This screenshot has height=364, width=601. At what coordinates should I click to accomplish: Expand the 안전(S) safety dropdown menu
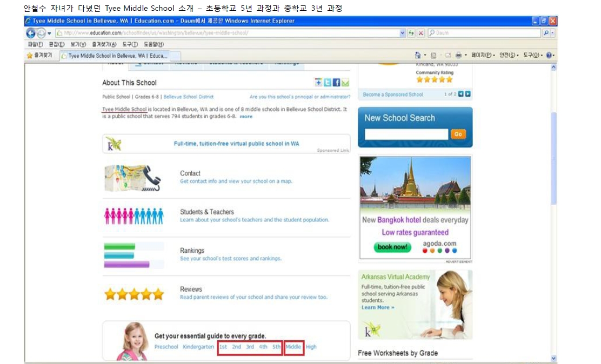click(509, 55)
